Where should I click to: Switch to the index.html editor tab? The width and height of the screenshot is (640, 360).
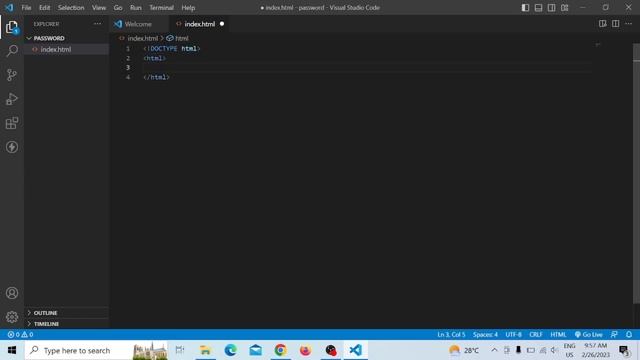coord(200,24)
